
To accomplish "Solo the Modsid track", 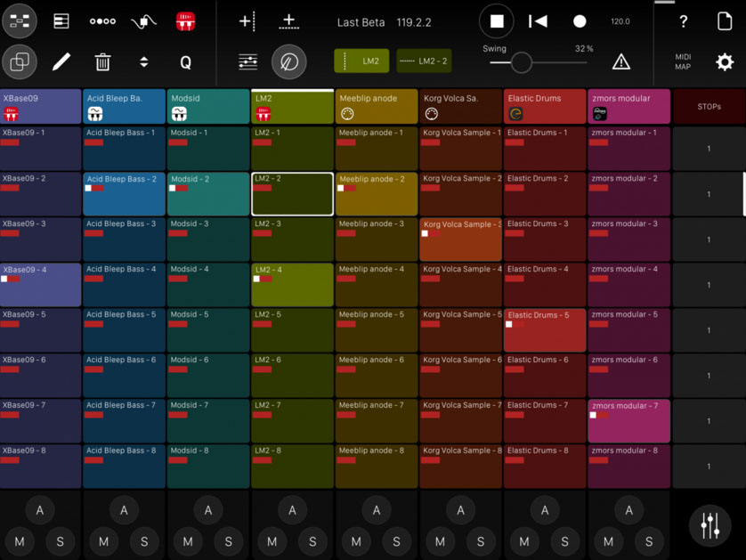I will pyautogui.click(x=229, y=541).
